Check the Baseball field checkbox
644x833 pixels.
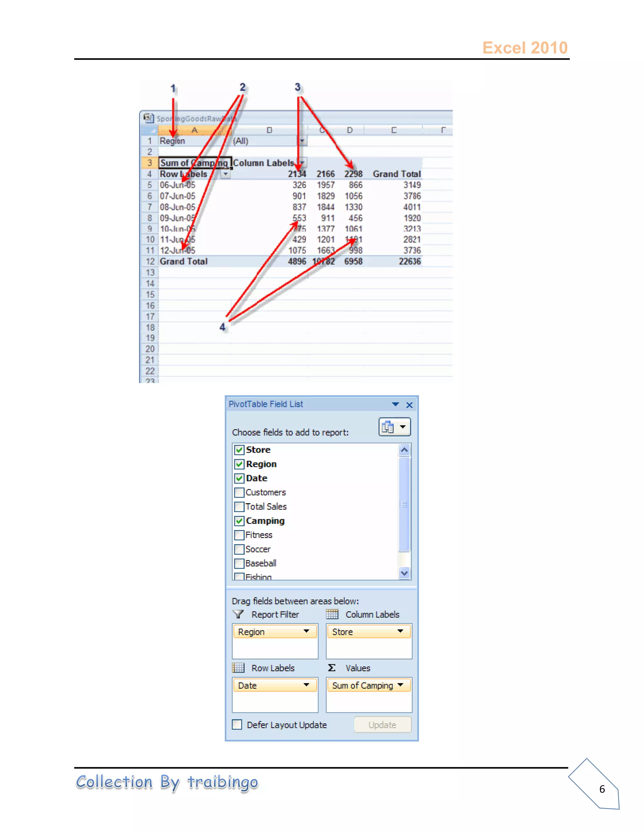239,563
